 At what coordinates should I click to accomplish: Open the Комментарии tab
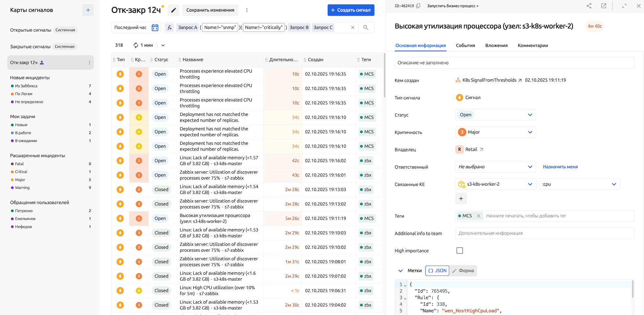(532, 46)
